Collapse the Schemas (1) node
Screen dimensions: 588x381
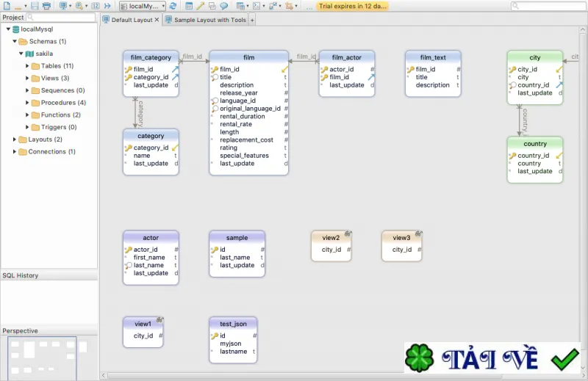tap(15, 41)
